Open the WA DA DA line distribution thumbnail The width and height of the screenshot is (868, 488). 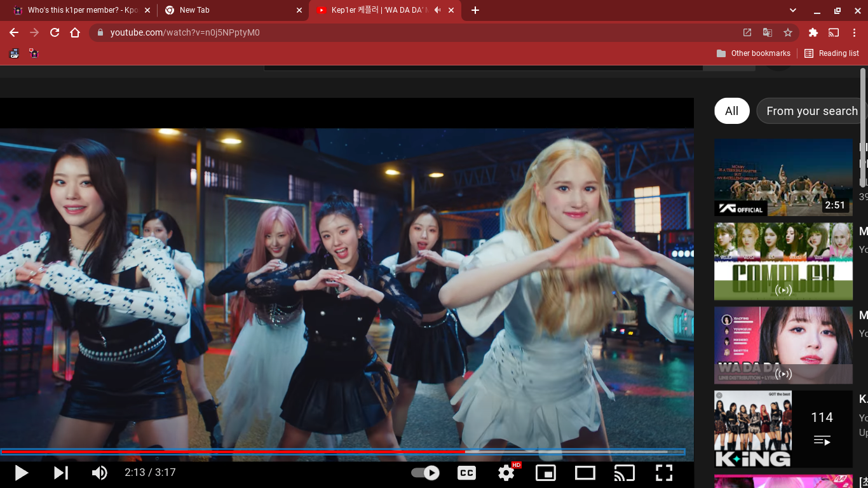[783, 345]
